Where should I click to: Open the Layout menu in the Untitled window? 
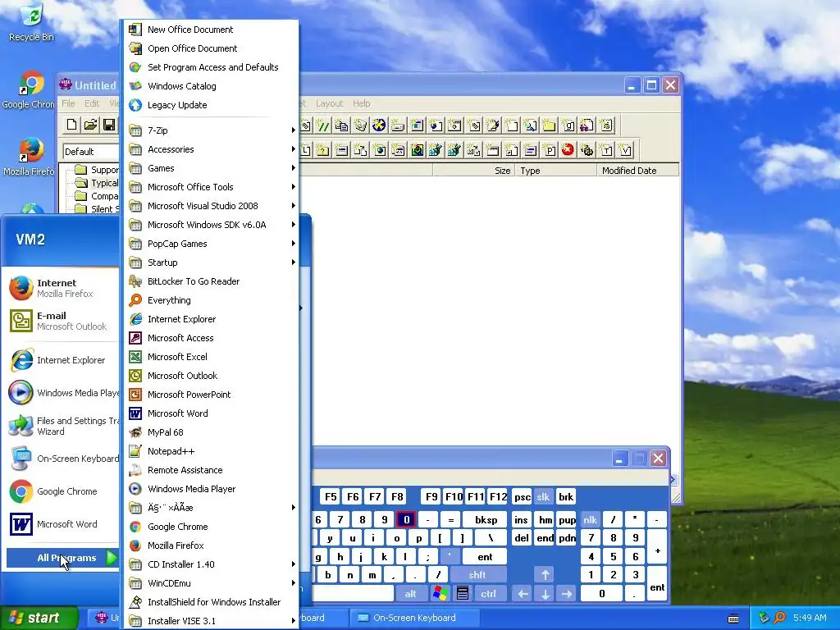coord(329,103)
